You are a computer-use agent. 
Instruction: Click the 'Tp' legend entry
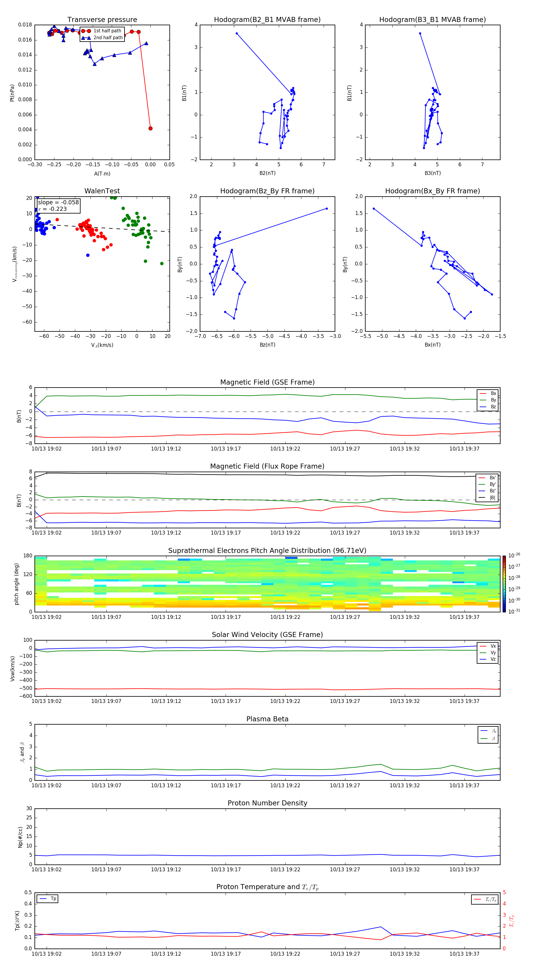(x=48, y=899)
